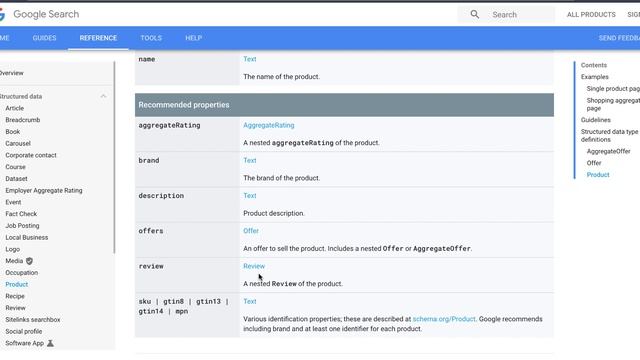640x360 pixels.
Task: Select Review in the sidebar
Action: [16, 308]
